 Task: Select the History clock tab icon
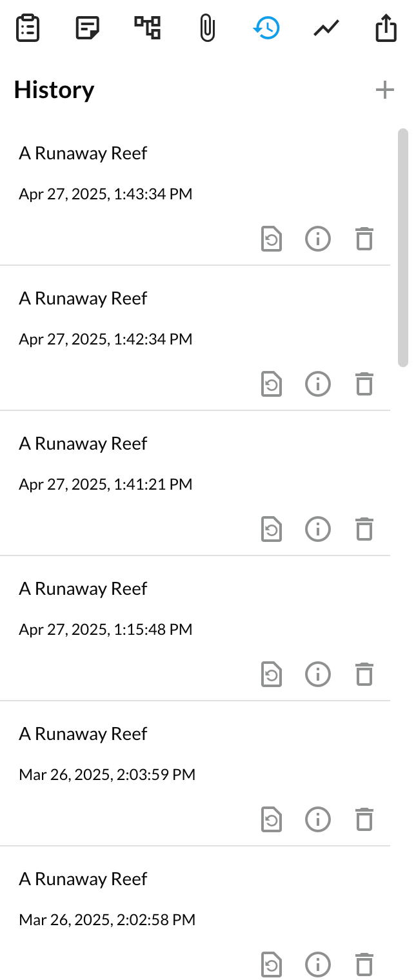click(x=266, y=28)
